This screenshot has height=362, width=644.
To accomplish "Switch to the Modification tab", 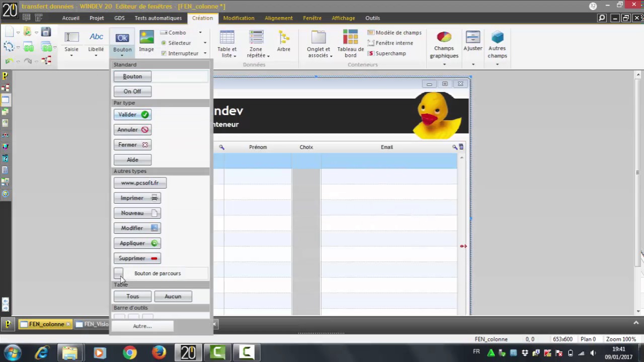I will tap(238, 18).
